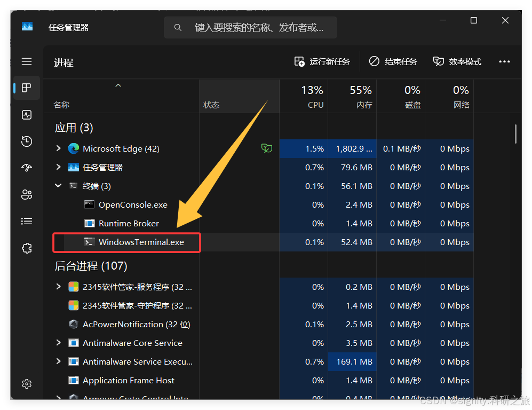Expand the Antimalware Core Service group
Screen dimensions: 532x410
58,342
